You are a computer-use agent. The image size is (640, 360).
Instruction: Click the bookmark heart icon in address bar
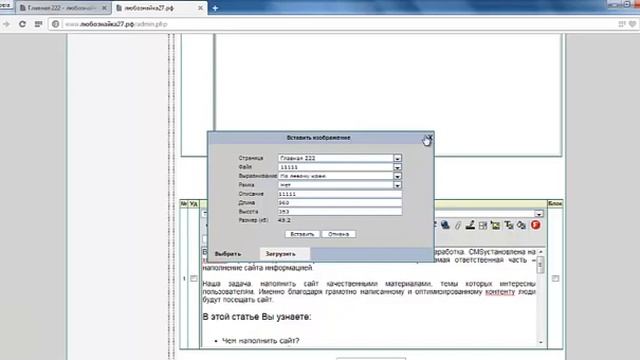(x=633, y=24)
